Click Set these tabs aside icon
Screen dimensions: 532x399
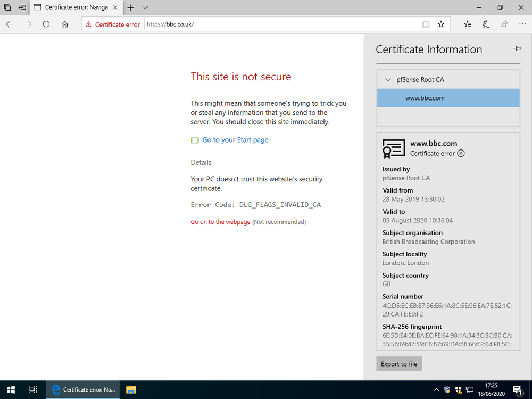[x=22, y=7]
